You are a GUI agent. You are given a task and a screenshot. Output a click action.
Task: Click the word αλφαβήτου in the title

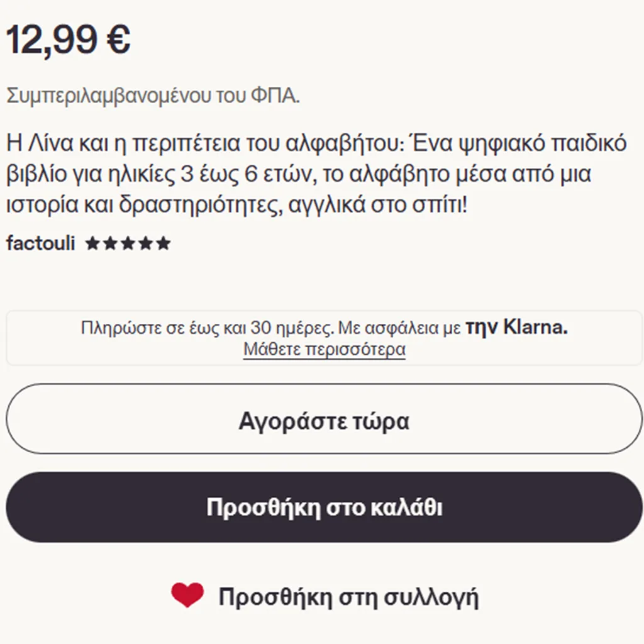[345, 143]
